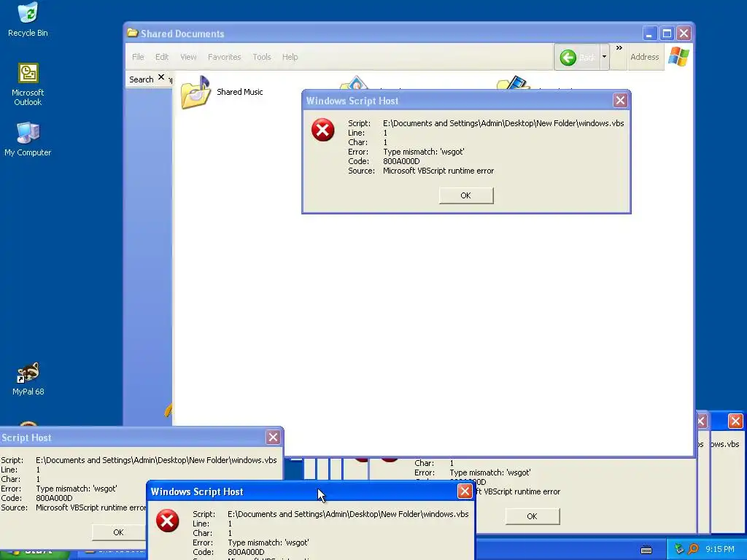This screenshot has height=560, width=747.
Task: Open the File menu in Shared Documents
Action: click(138, 57)
